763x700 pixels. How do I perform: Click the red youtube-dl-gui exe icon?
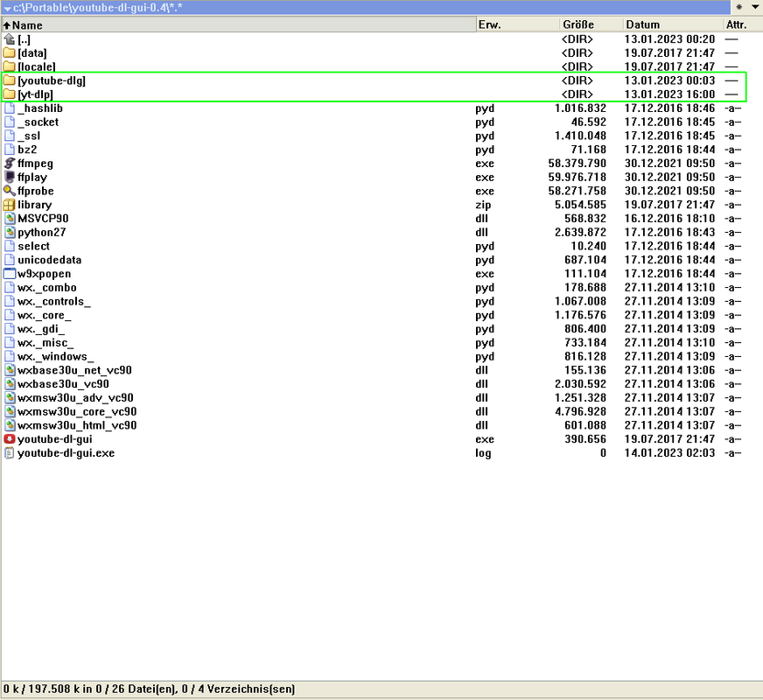click(x=10, y=438)
